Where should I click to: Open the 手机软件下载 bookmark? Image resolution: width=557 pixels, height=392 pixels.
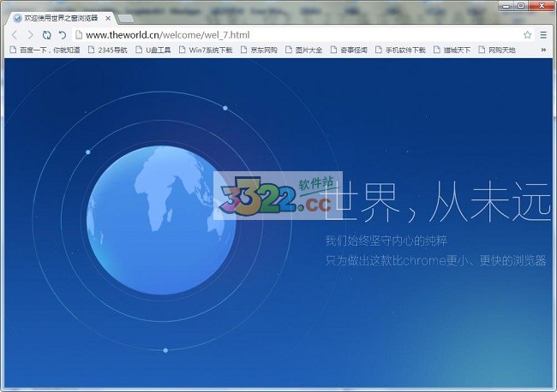pyautogui.click(x=401, y=50)
